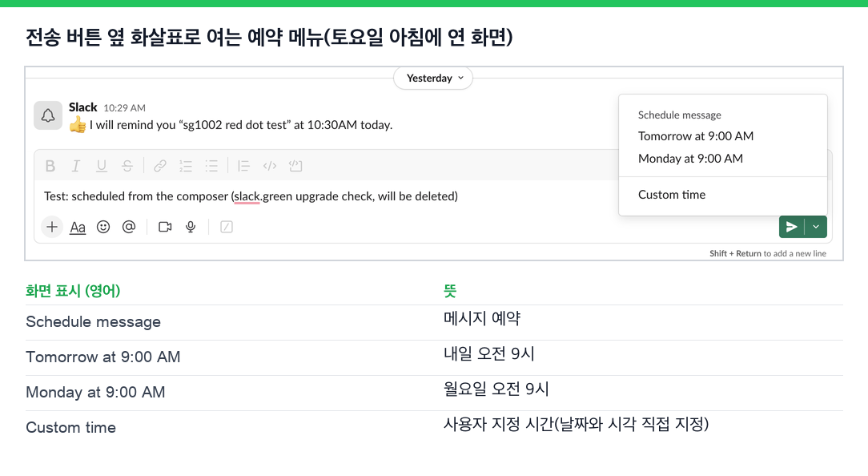Click table cell 'Schedule message'
This screenshot has width=868, height=476.
[x=93, y=321]
